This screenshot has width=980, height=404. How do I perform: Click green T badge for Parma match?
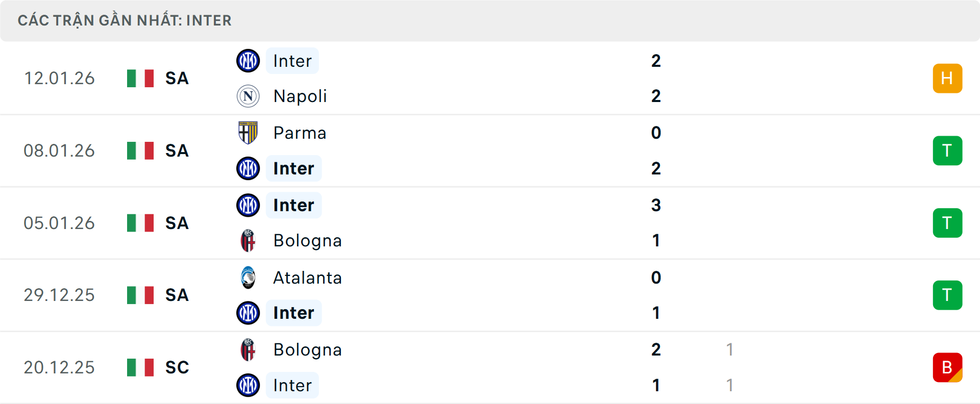(947, 150)
